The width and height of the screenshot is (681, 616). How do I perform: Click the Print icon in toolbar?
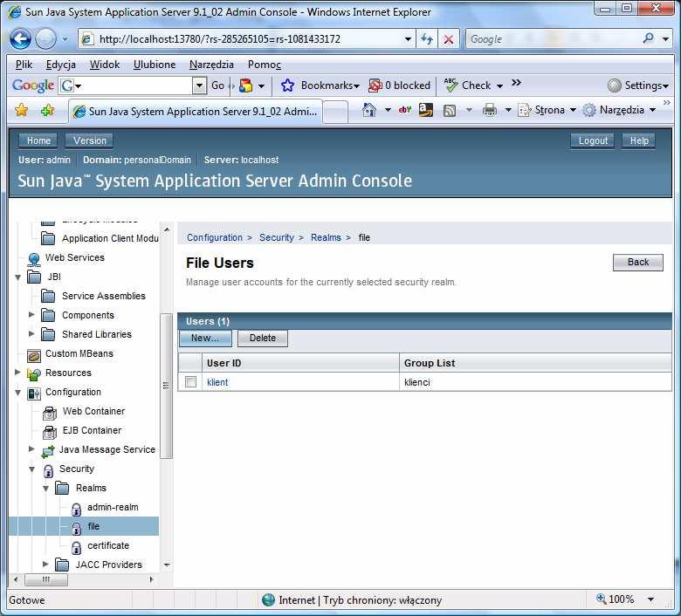[x=490, y=110]
